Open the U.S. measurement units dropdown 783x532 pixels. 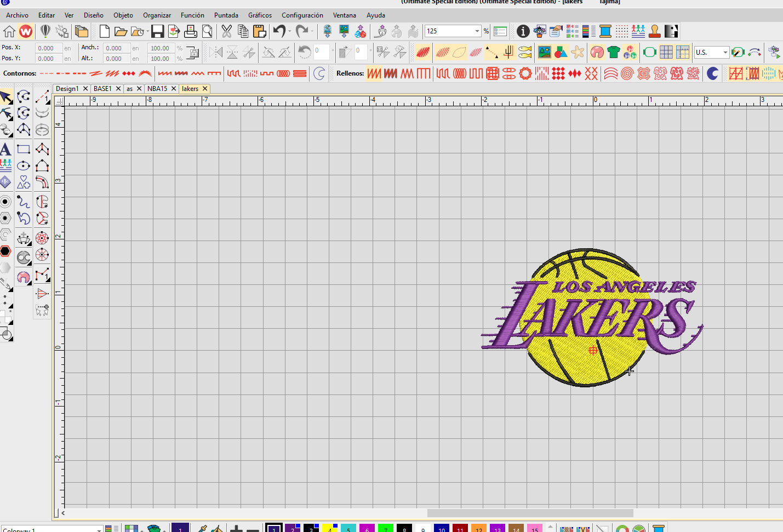click(725, 53)
